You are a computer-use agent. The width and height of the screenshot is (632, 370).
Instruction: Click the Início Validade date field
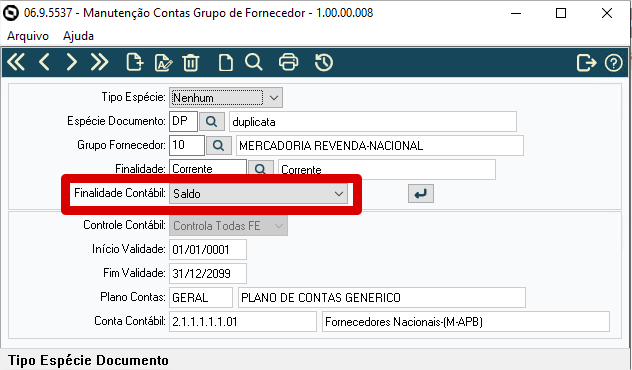pos(208,249)
